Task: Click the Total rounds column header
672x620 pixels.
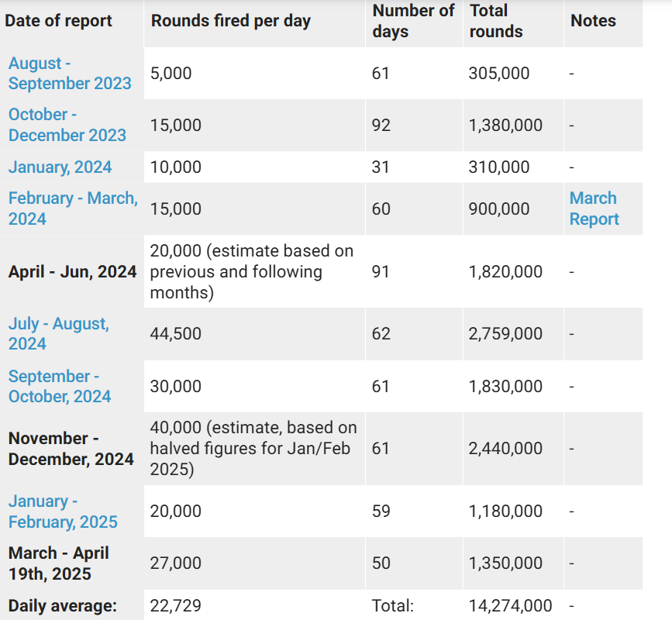Action: tap(496, 21)
